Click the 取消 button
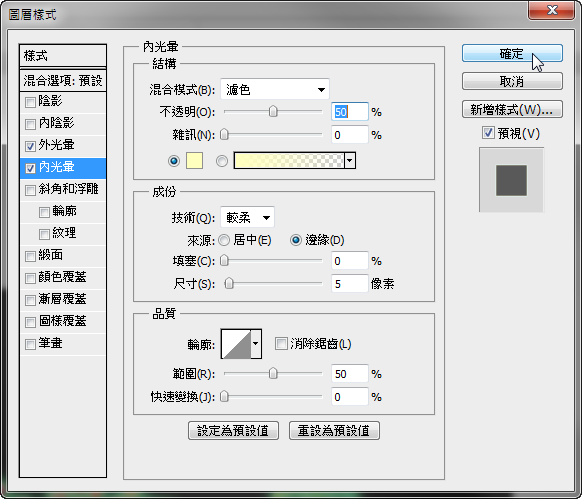 pyautogui.click(x=512, y=81)
